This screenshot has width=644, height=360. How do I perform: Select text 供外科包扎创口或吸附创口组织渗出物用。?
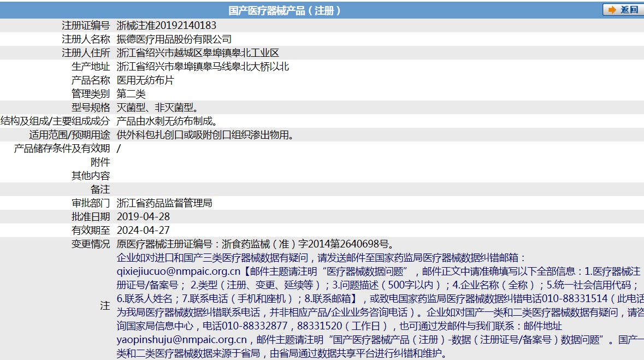[206, 134]
